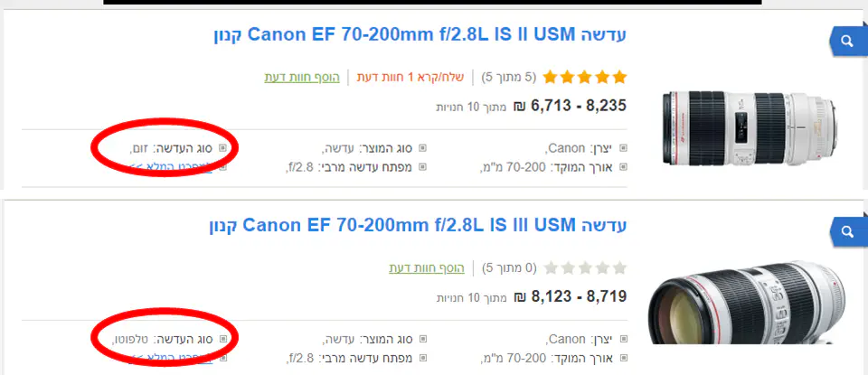Click 'הוסף חוות דעת' for the IS II lens
Screen dimensions: 868x375
pos(302,78)
